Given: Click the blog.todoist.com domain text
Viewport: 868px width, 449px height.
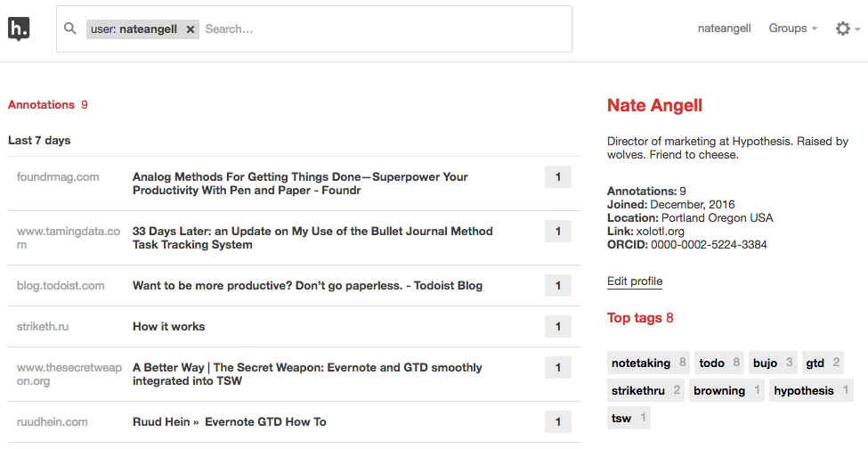Looking at the screenshot, I should coord(61,286).
